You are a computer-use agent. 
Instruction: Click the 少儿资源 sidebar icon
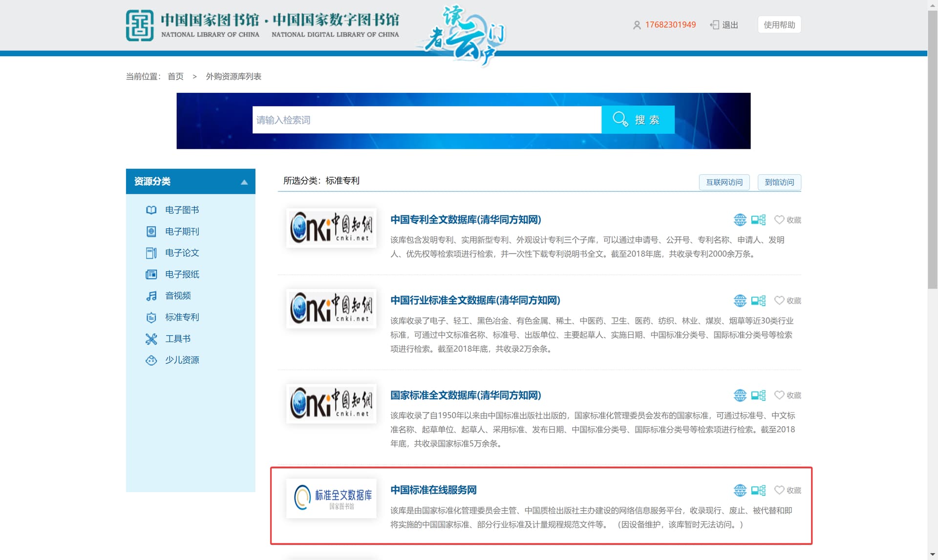tap(151, 360)
